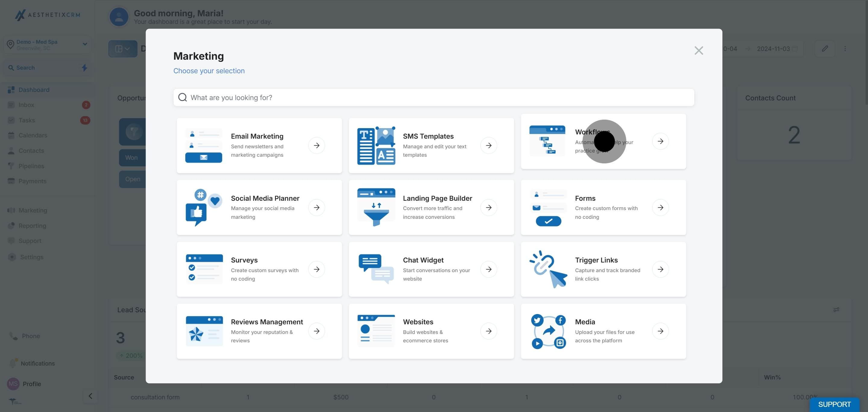Image resolution: width=868 pixels, height=412 pixels.
Task: Click the Email Marketing envelope illustration
Action: coord(203,146)
